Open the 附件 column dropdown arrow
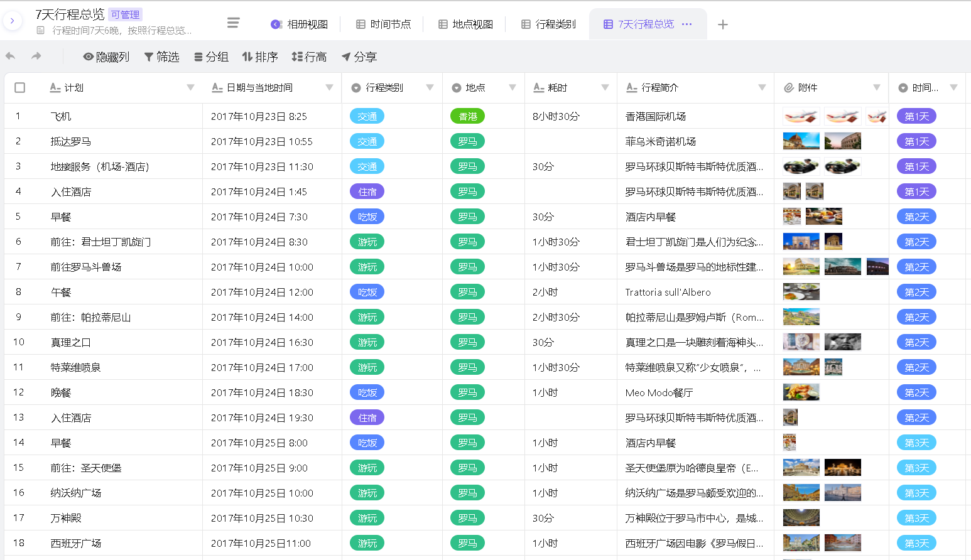971x560 pixels. 876,88
